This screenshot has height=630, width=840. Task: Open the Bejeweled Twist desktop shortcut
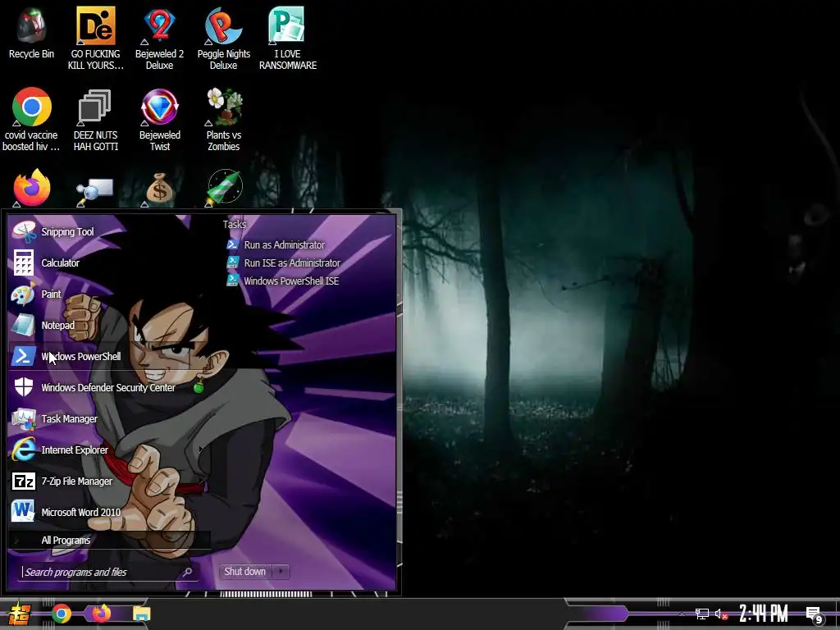(159, 119)
